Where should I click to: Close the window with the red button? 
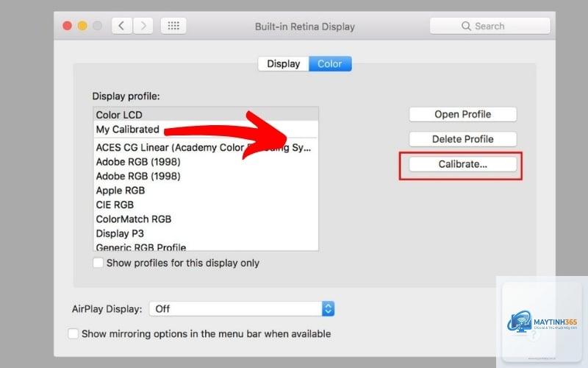tap(68, 26)
